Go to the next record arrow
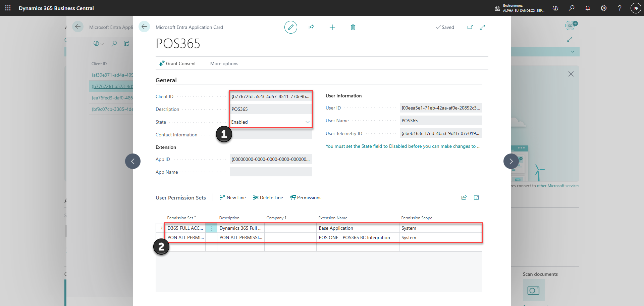This screenshot has height=306, width=644. point(511,161)
